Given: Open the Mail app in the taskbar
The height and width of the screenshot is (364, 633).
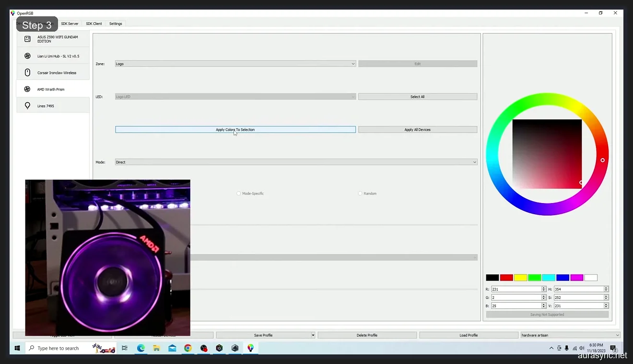Looking at the screenshot, I should tap(172, 348).
